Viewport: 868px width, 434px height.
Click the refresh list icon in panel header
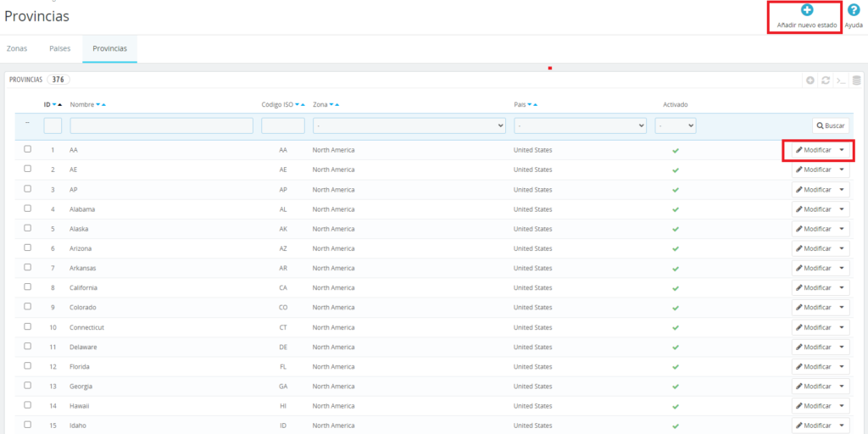pyautogui.click(x=826, y=81)
